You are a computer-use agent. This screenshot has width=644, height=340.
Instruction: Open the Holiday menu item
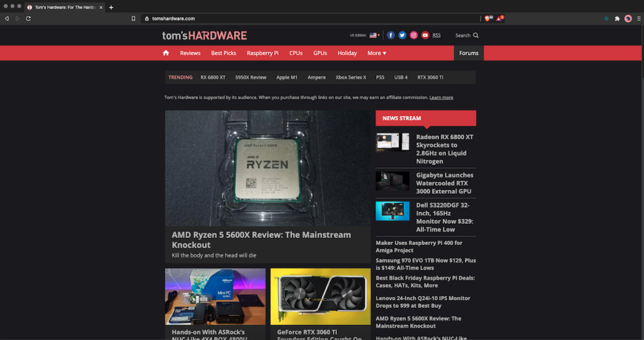click(347, 53)
